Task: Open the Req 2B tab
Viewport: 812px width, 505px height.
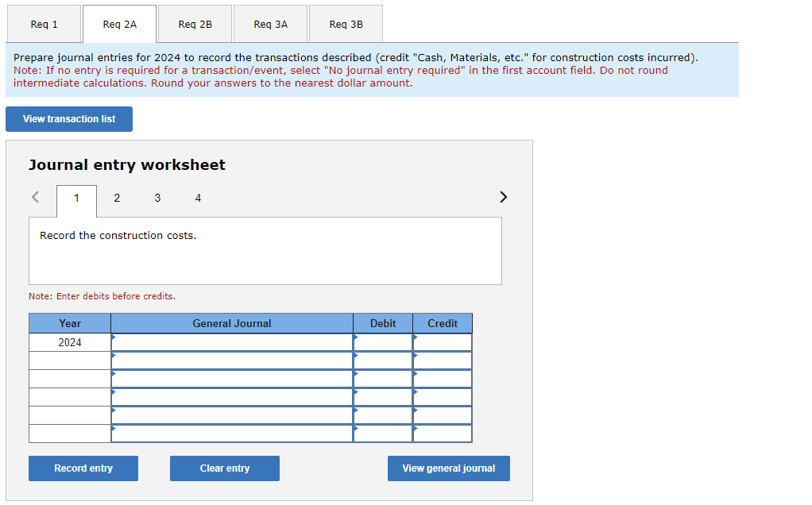Action: coord(195,24)
